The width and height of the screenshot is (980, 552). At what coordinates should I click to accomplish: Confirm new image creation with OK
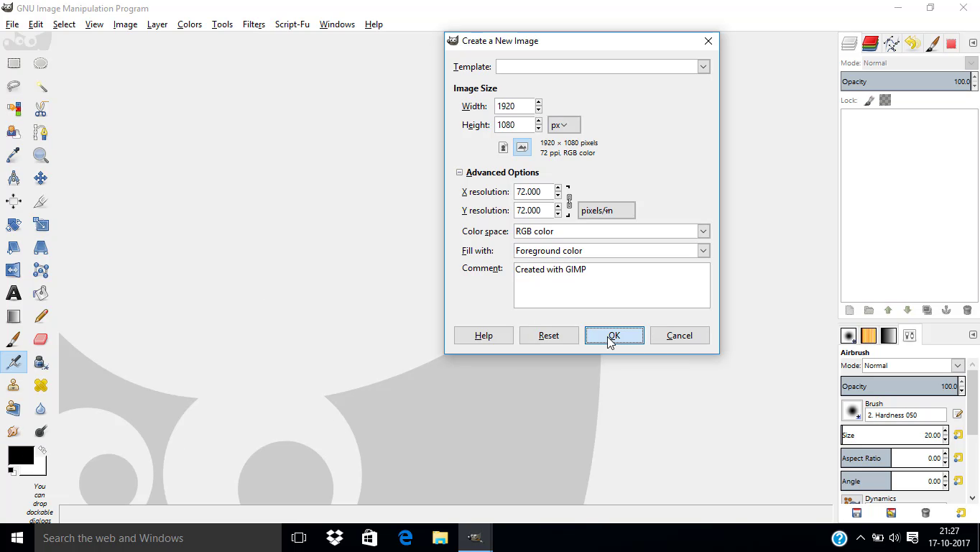[x=614, y=335]
